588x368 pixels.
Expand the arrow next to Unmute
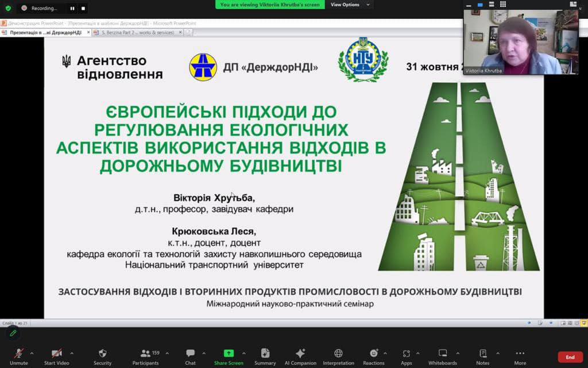(32, 353)
